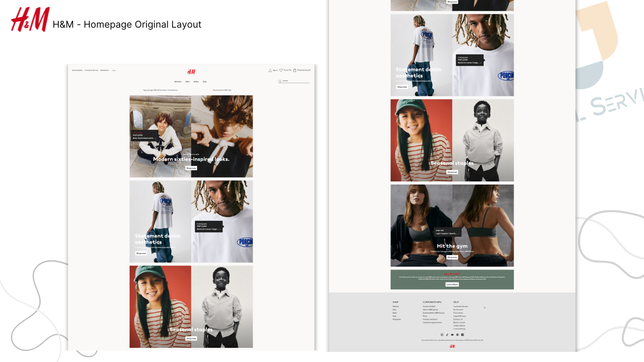Open Sustainability in the header's top links
The height and width of the screenshot is (362, 644).
[x=77, y=70]
